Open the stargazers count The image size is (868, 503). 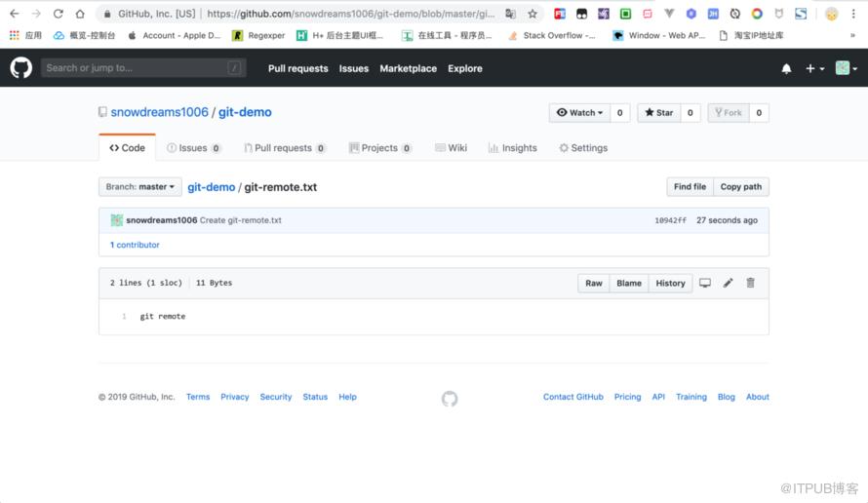(x=690, y=113)
